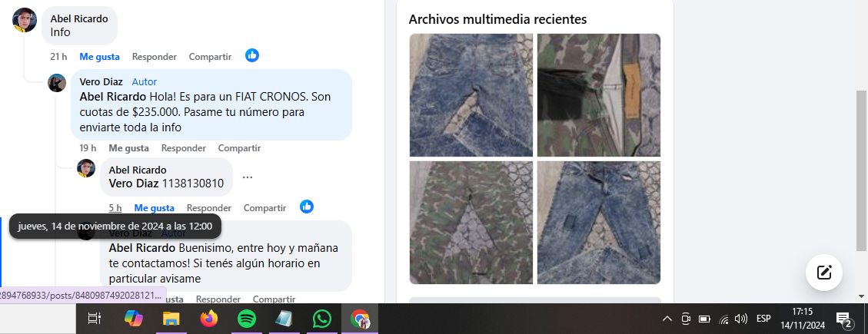Open Vero Diaz profile name link

101,81
